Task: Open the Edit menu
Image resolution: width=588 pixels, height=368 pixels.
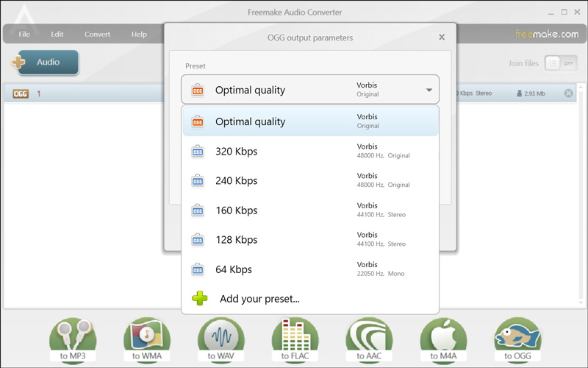Action: tap(57, 34)
